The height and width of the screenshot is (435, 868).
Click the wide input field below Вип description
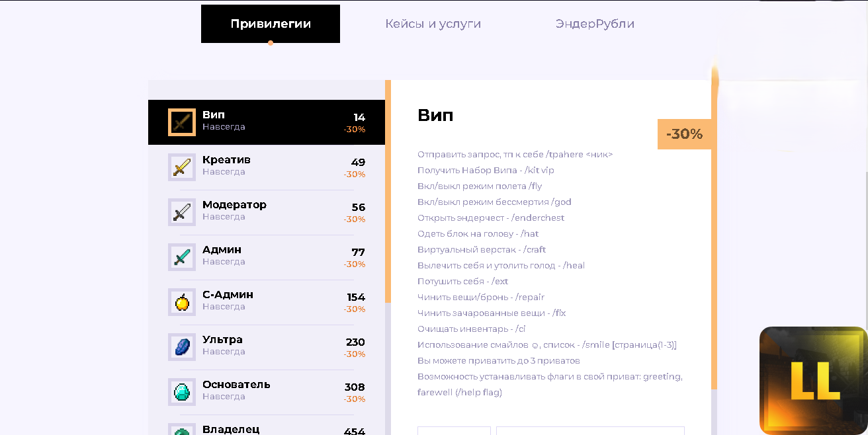tap(590, 430)
